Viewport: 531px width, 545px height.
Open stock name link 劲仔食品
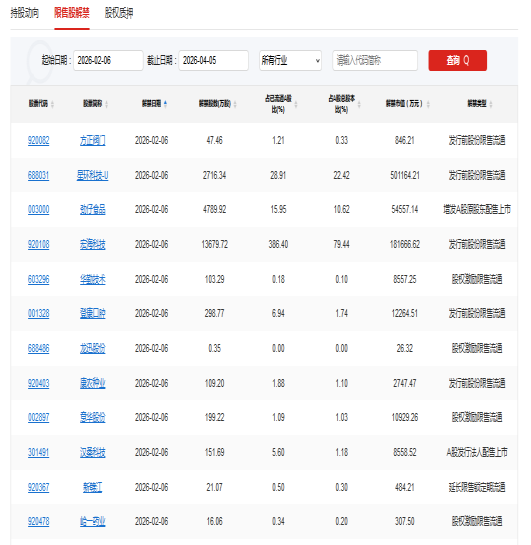(92, 210)
